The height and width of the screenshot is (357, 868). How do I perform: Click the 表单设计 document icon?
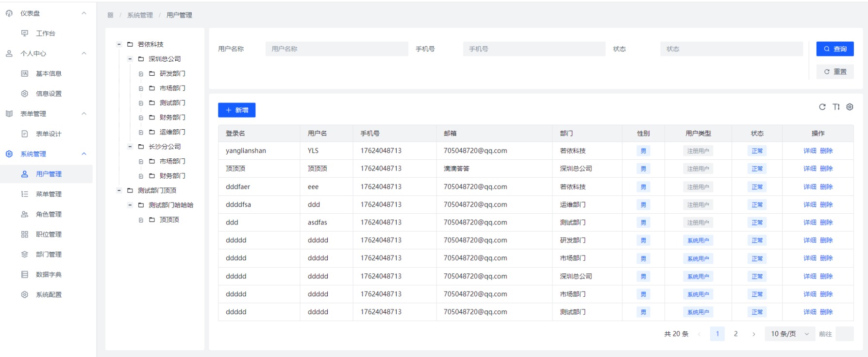pos(25,134)
